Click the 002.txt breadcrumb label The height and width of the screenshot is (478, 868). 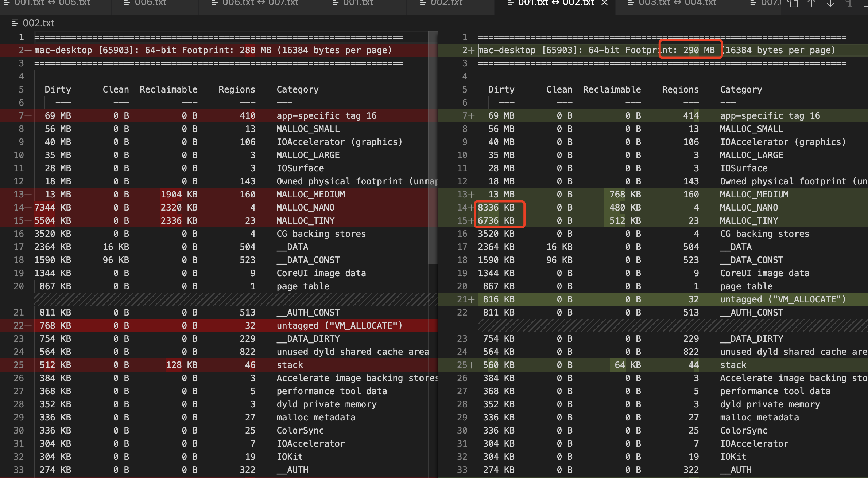tap(38, 23)
